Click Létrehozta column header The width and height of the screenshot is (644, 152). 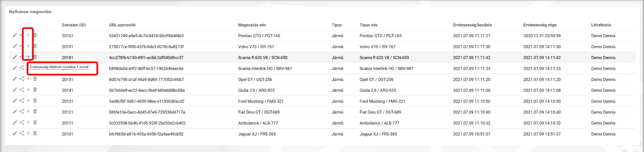601,25
